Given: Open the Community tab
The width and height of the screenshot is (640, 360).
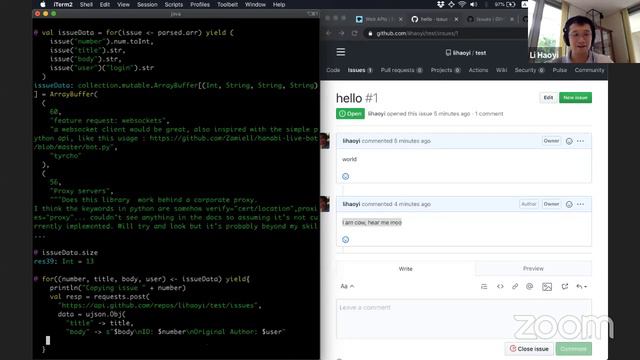Looking at the screenshot, I should (589, 70).
